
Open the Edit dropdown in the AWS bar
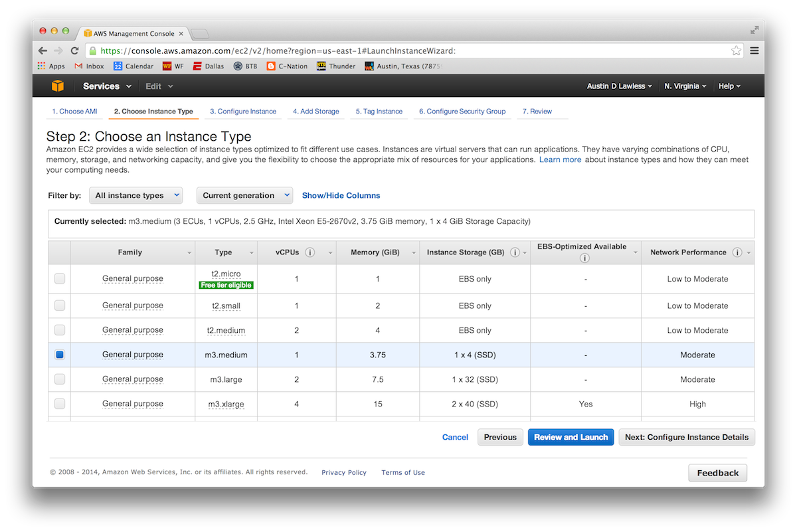click(x=159, y=86)
